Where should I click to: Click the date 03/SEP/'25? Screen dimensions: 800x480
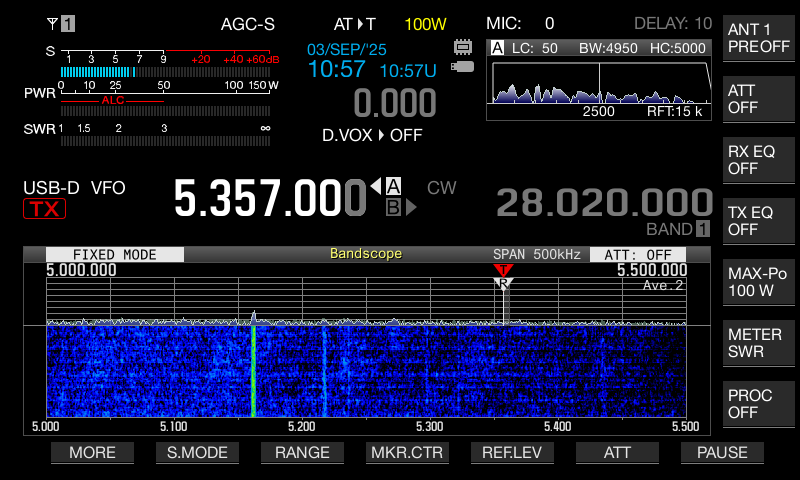(347, 49)
